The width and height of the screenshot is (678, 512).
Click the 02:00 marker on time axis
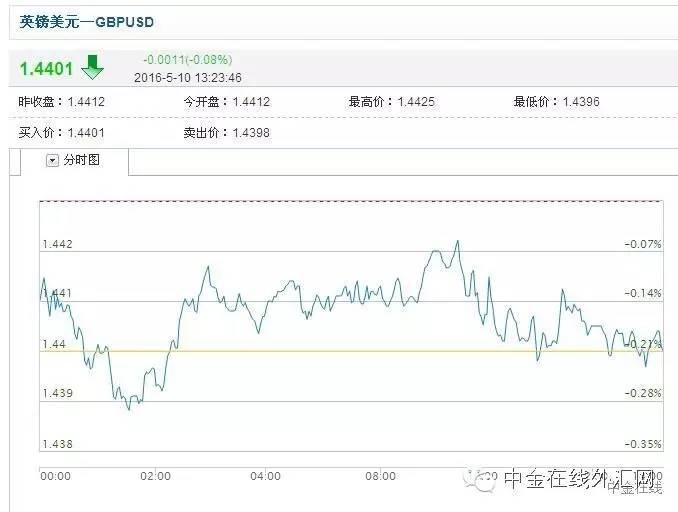coord(155,477)
